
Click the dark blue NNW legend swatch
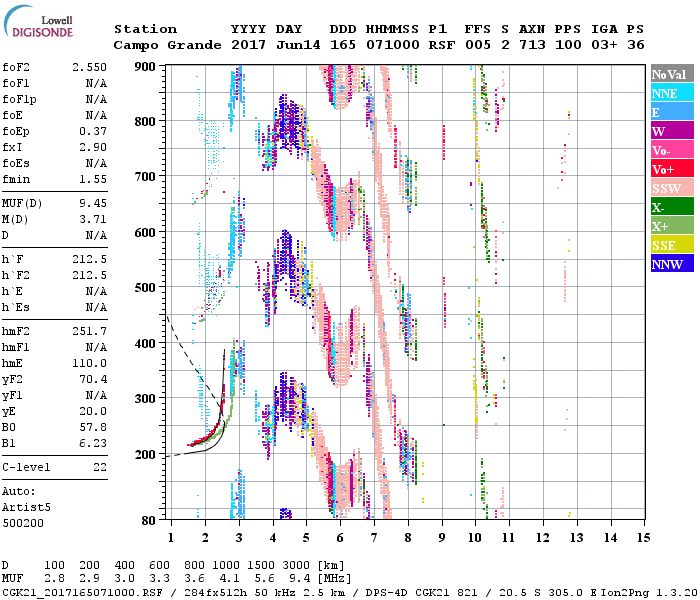coord(670,265)
